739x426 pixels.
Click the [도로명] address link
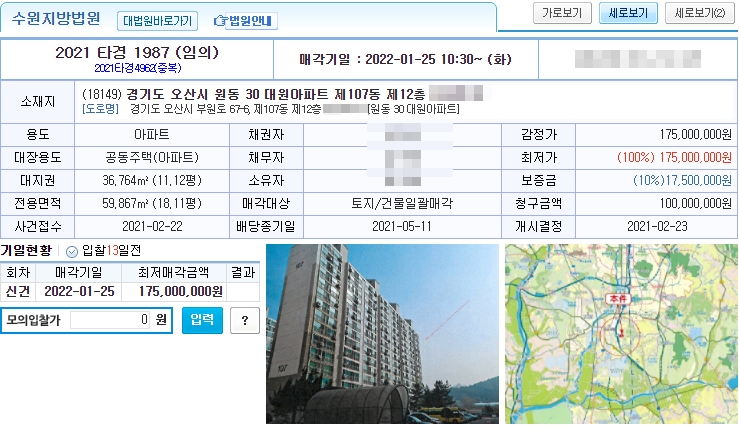(100, 109)
